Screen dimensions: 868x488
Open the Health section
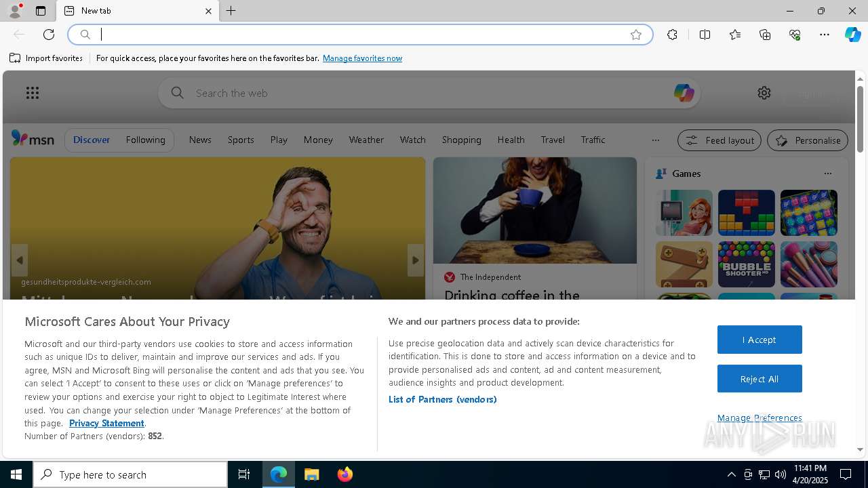(x=511, y=140)
